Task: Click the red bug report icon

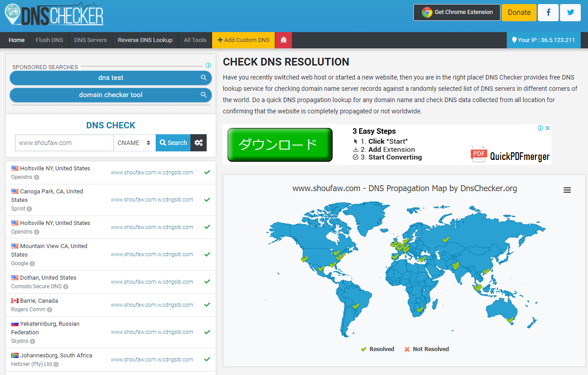Action: [284, 40]
